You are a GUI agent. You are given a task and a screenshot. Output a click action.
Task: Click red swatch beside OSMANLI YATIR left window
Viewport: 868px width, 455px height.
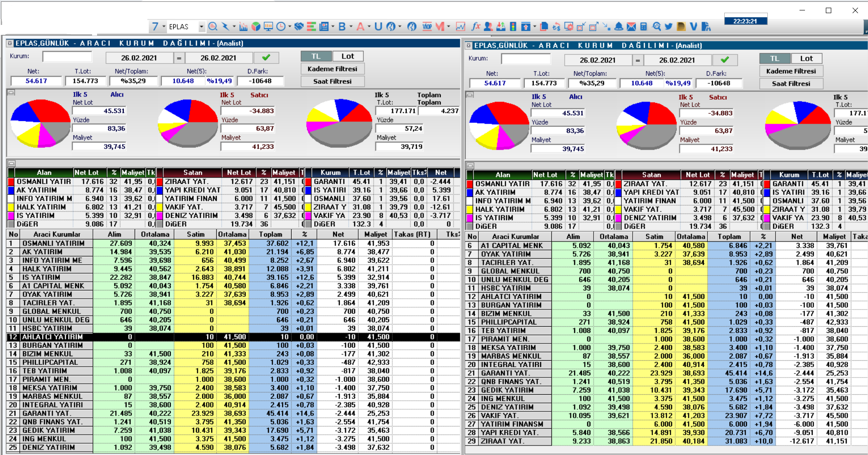pos(11,182)
